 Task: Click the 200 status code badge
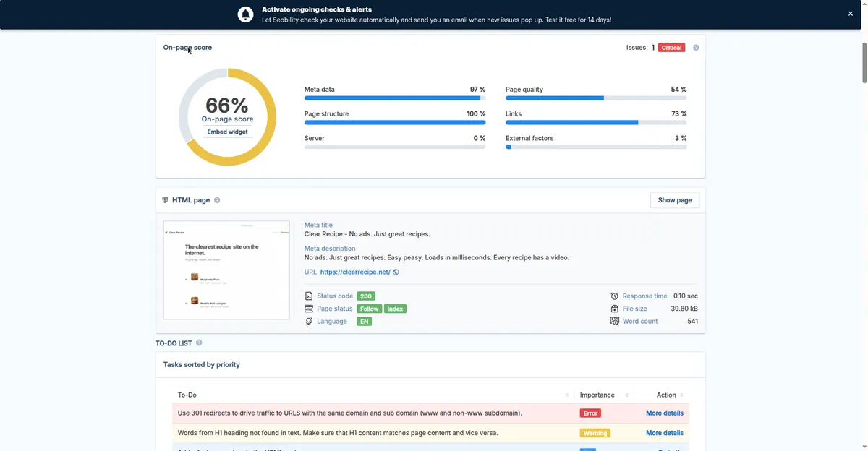tap(366, 296)
